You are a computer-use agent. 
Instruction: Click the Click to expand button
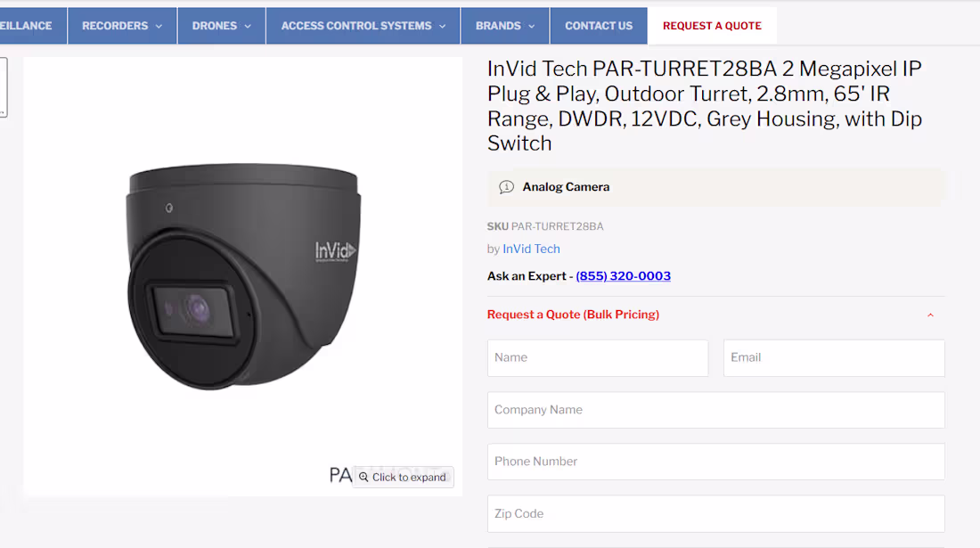point(403,477)
